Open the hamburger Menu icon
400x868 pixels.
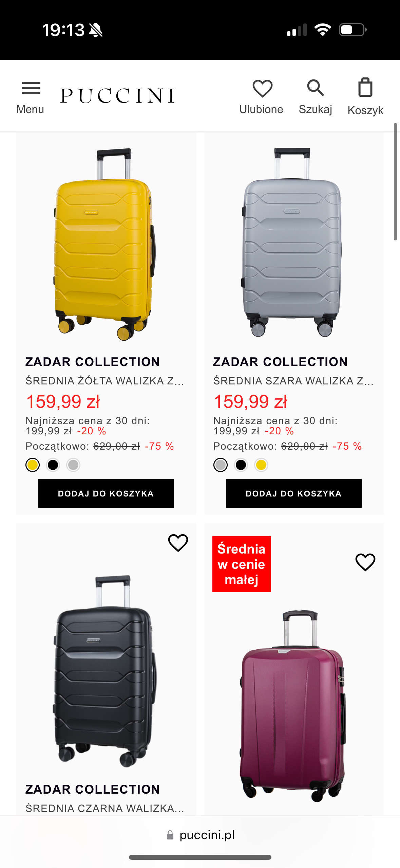point(31,89)
